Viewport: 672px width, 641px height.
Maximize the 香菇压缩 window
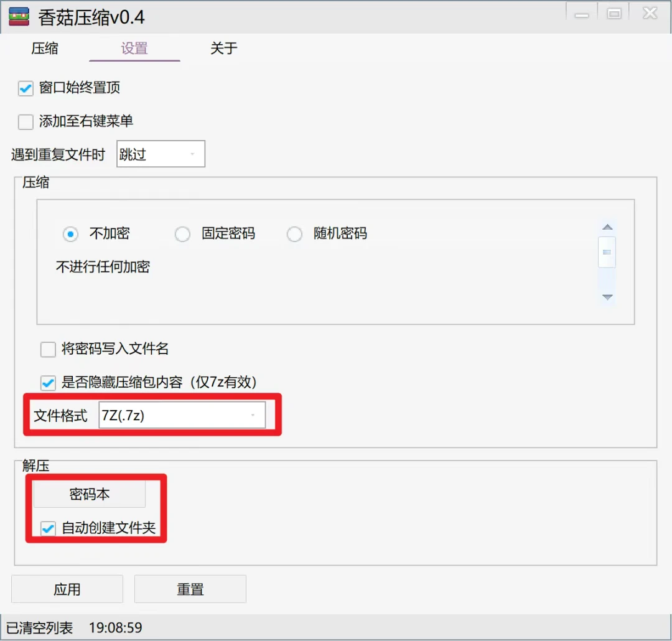[x=614, y=14]
